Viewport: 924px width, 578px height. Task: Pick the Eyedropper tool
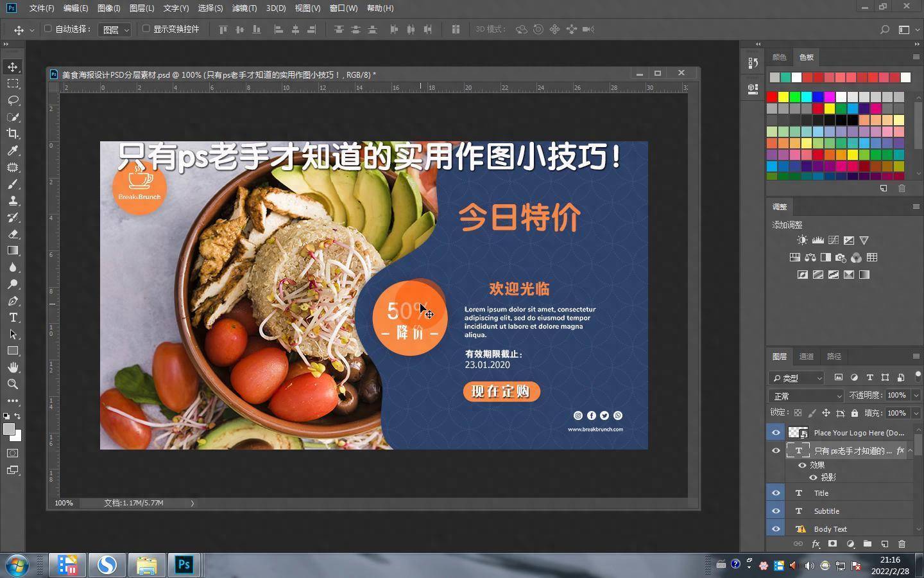13,150
